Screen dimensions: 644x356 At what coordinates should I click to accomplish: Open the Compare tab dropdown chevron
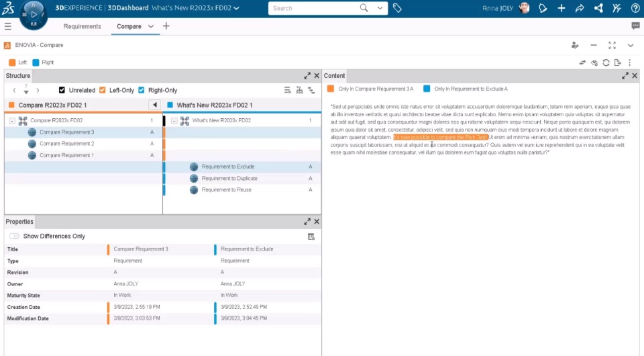pos(151,26)
